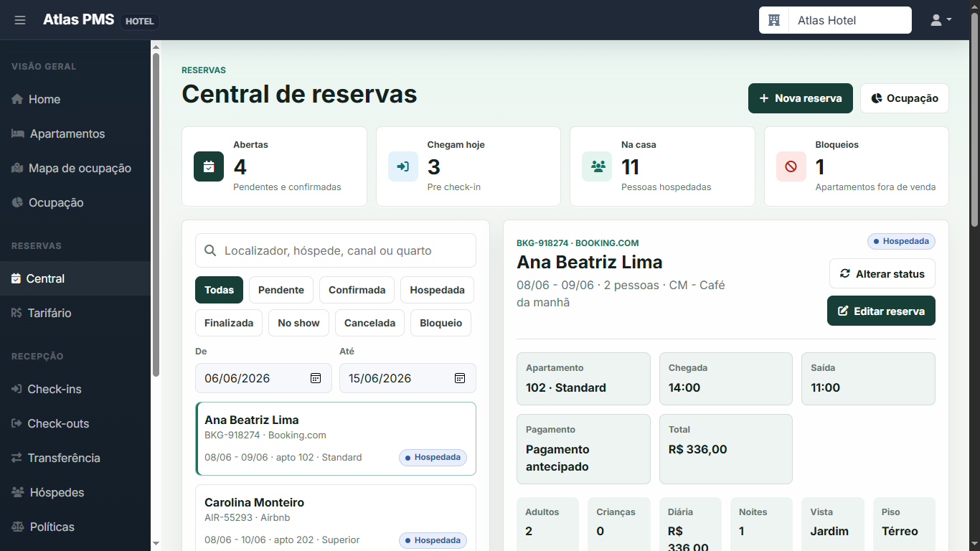Click the Atlas PMS logo text
The width and height of the screenshot is (980, 551).
(x=78, y=19)
